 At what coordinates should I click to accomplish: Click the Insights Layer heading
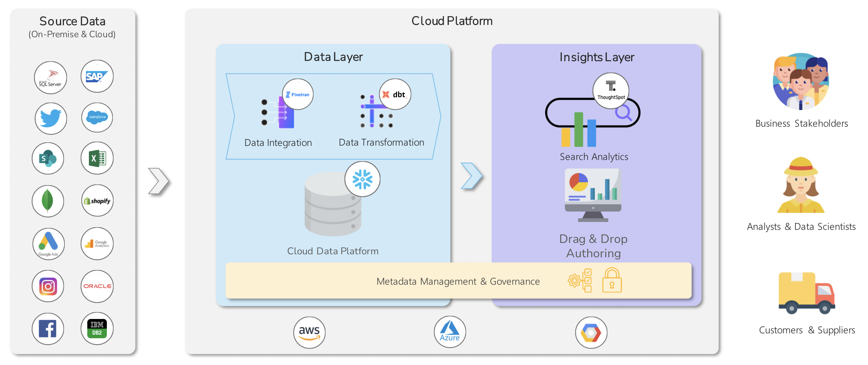coord(597,57)
